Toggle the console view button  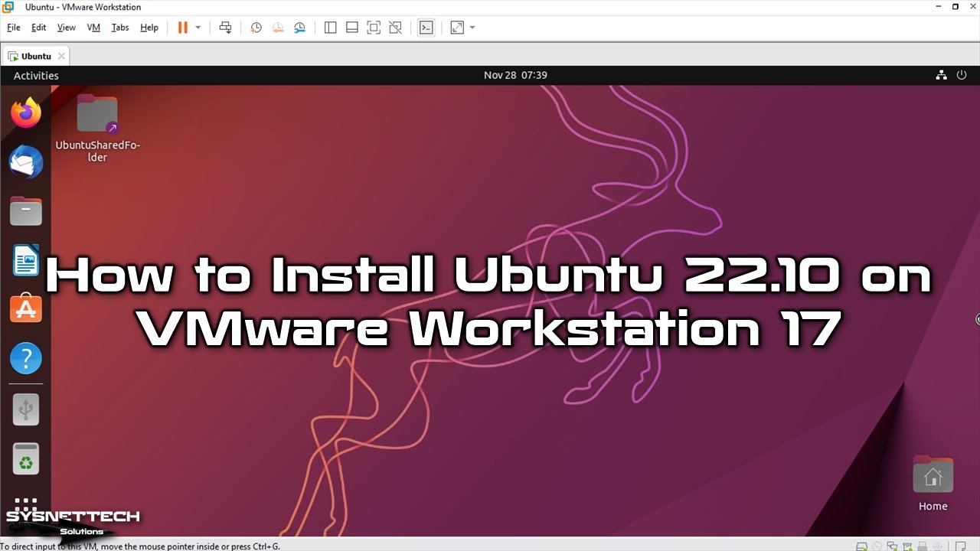click(426, 28)
